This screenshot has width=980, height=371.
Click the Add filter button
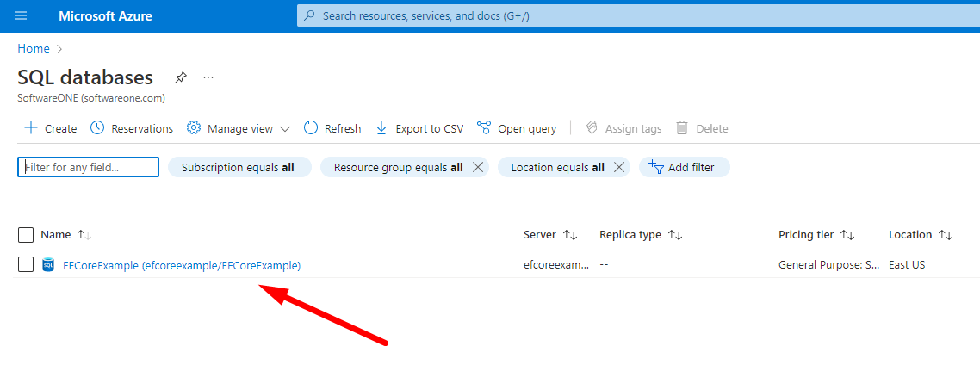[x=684, y=167]
